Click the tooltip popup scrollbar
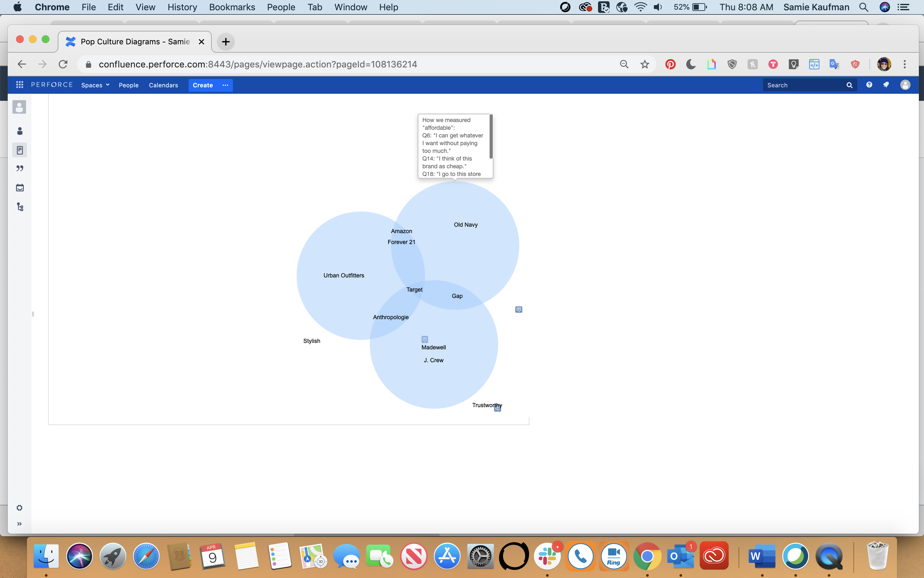 [491, 136]
